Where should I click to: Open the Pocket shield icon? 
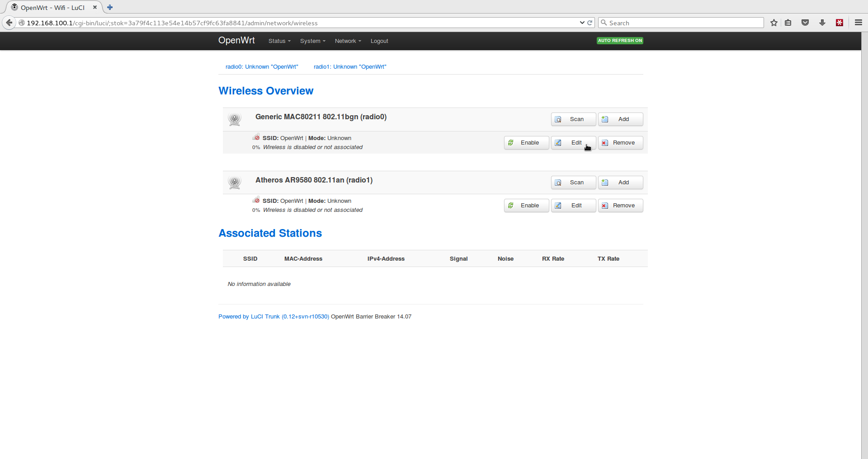click(805, 23)
